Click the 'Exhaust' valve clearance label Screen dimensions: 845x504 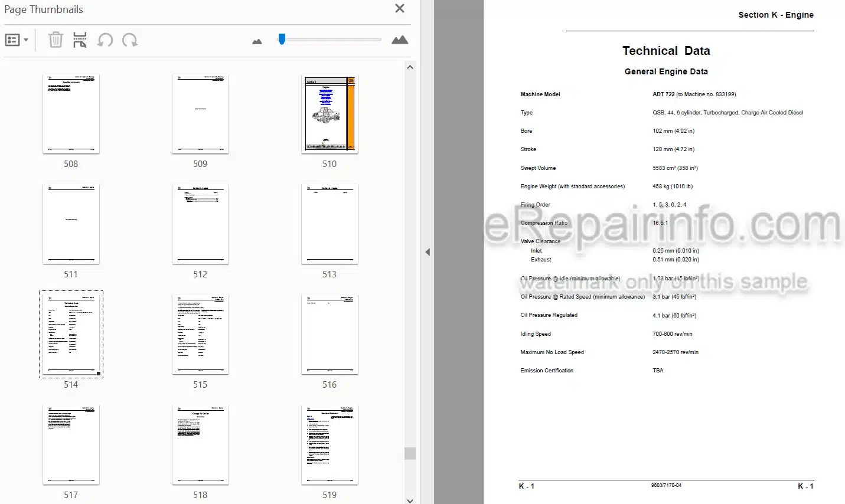[541, 260]
